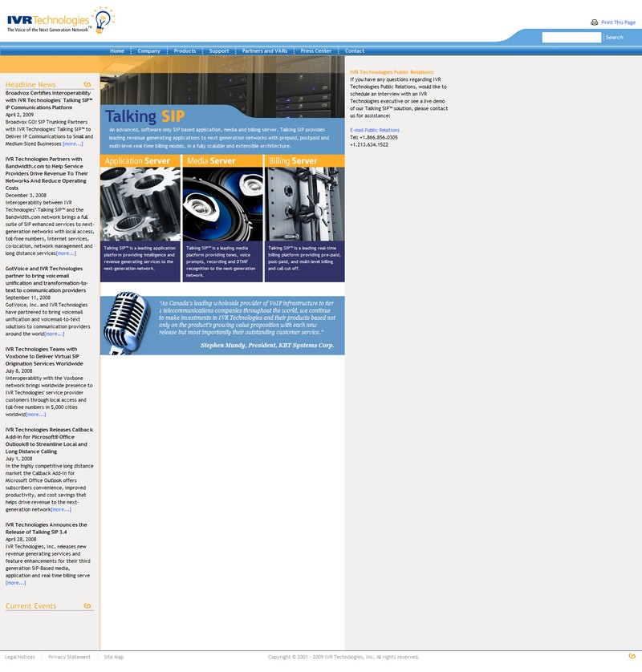This screenshot has height=672, width=642.
Task: Click the Talking SIP banner title
Action: pos(145,116)
